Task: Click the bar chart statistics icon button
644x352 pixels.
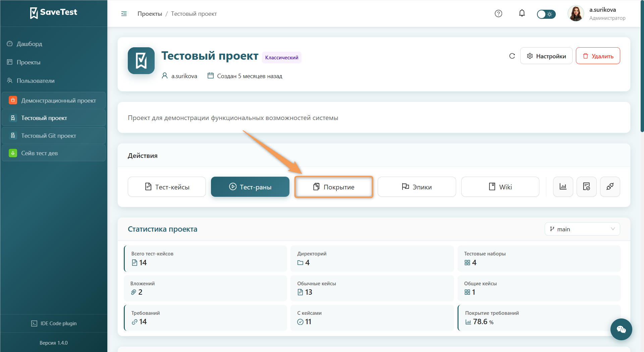Action: (x=563, y=187)
